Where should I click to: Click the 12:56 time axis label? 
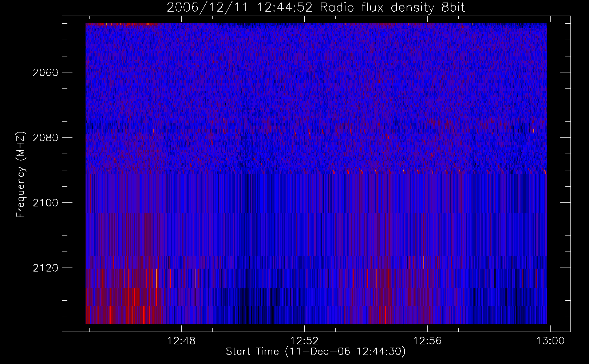427,341
